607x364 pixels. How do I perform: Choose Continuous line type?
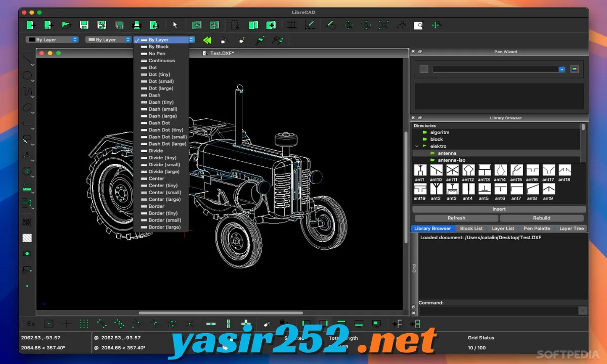161,61
